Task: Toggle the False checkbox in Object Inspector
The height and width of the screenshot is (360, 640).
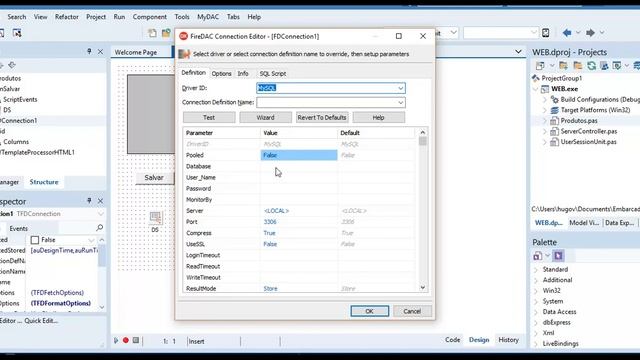Action: click(35, 240)
